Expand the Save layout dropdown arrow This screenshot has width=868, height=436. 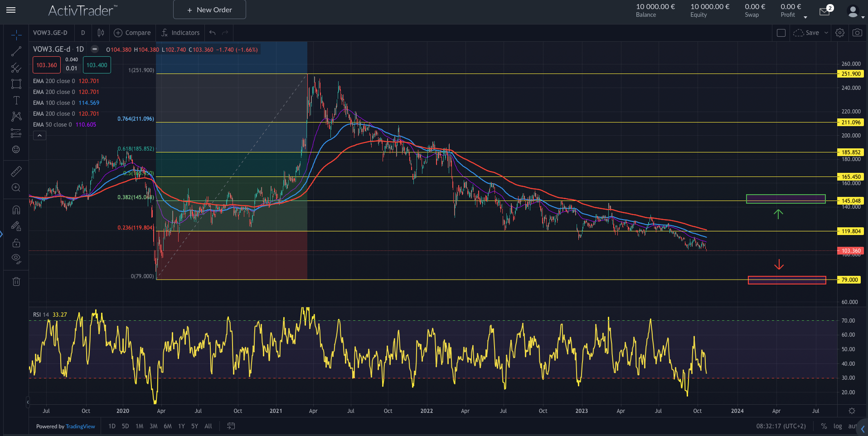tap(826, 33)
